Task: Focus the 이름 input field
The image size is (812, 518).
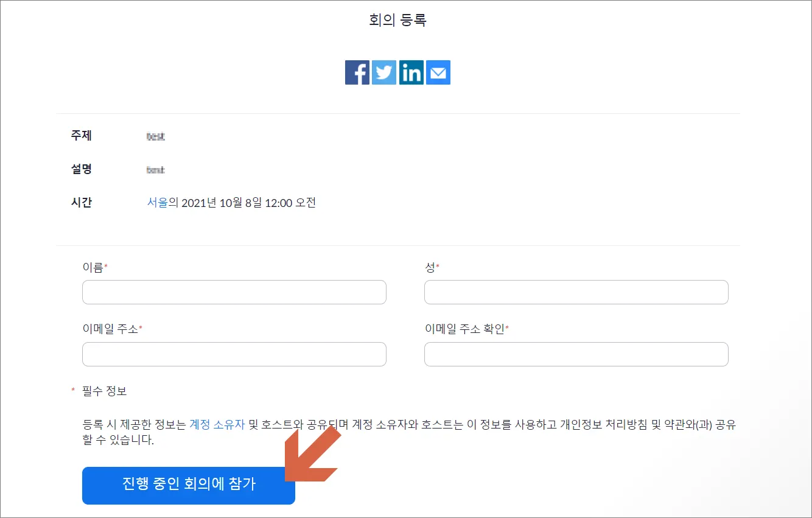Action: tap(234, 292)
